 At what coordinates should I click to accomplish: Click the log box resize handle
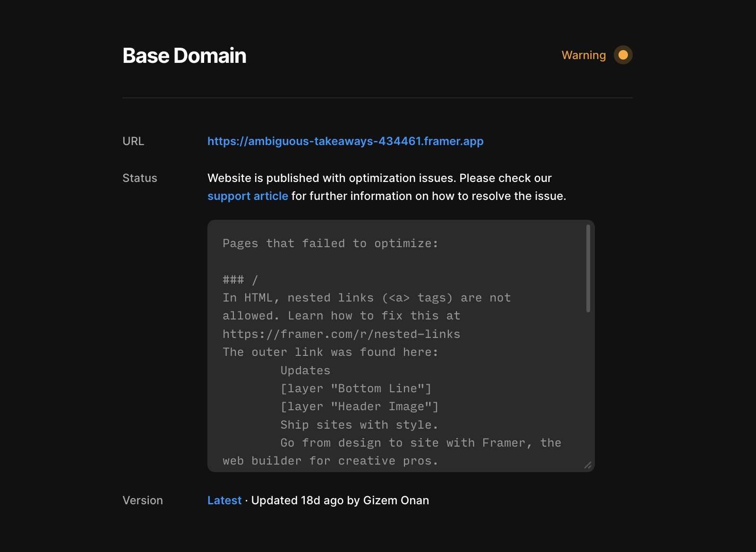click(x=588, y=466)
